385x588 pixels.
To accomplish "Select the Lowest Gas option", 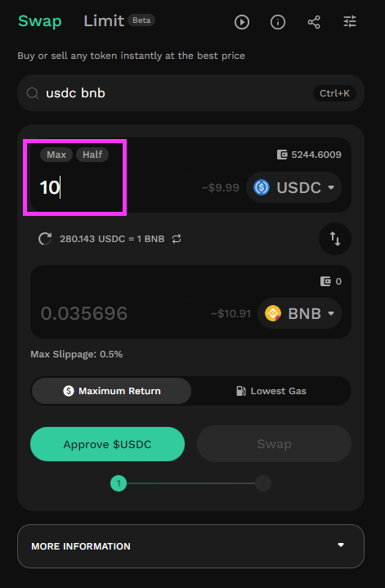I will click(271, 391).
